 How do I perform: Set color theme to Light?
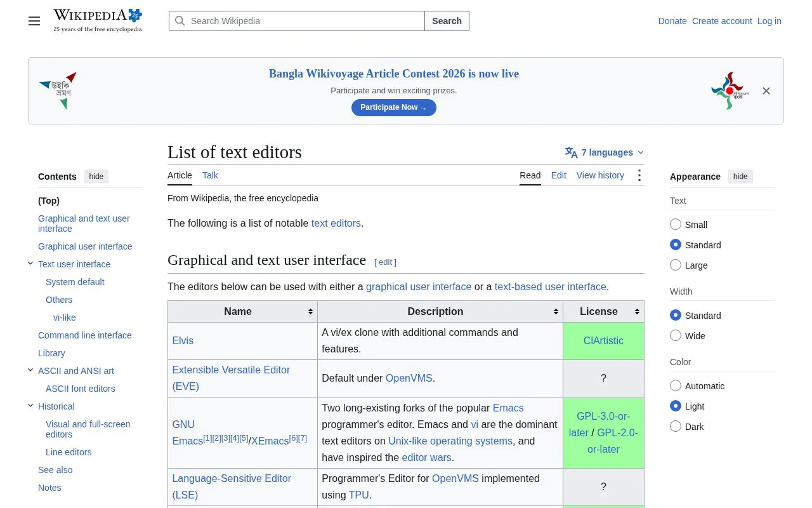tap(676, 406)
